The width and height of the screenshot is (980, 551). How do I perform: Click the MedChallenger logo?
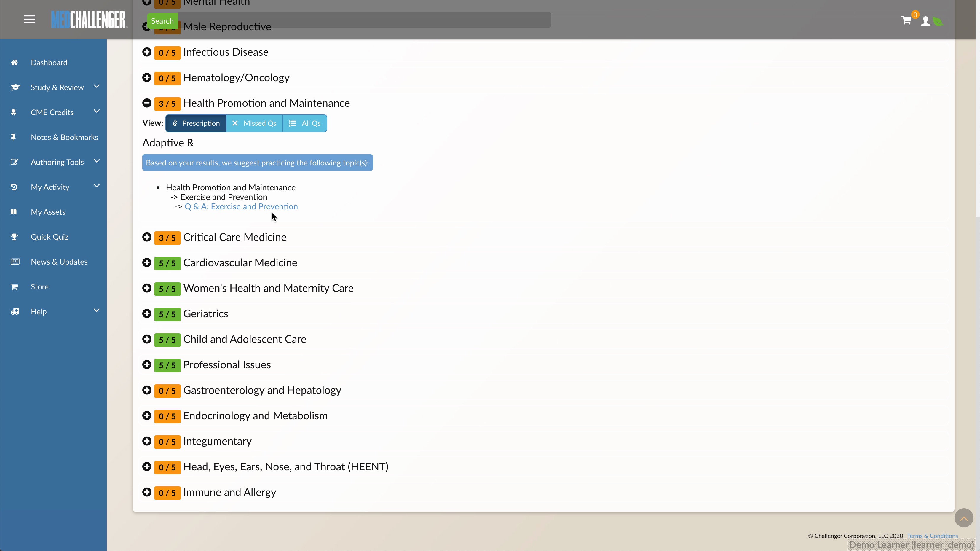tap(89, 20)
